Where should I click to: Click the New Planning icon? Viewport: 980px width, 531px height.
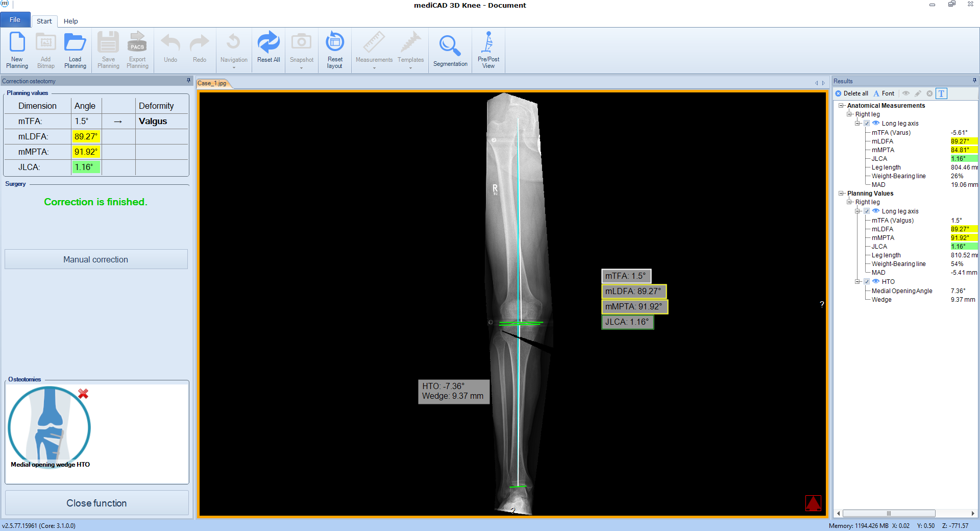[17, 49]
